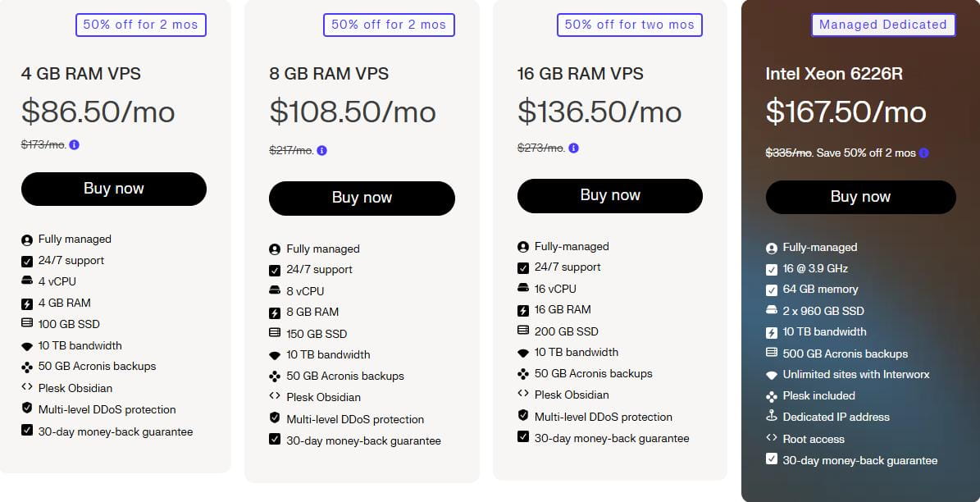Click Fully managed person icon in 8 GB plan
The image size is (980, 502).
pyautogui.click(x=275, y=249)
